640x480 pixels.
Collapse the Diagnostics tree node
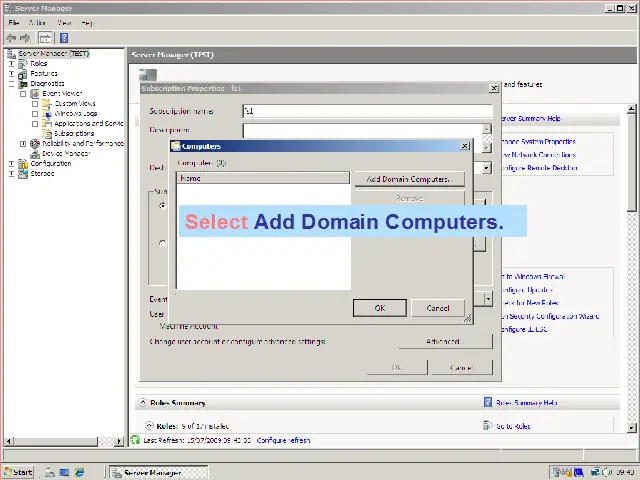pyautogui.click(x=11, y=84)
